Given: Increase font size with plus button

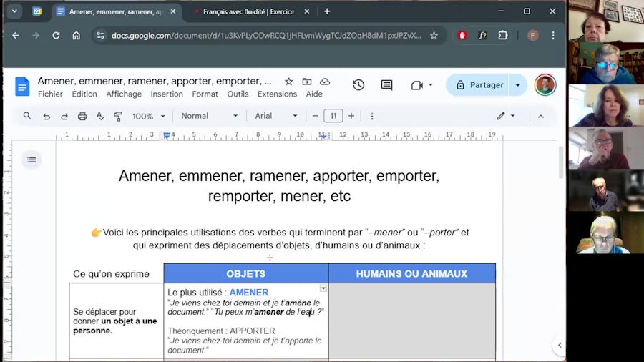Looking at the screenshot, I should [x=351, y=116].
